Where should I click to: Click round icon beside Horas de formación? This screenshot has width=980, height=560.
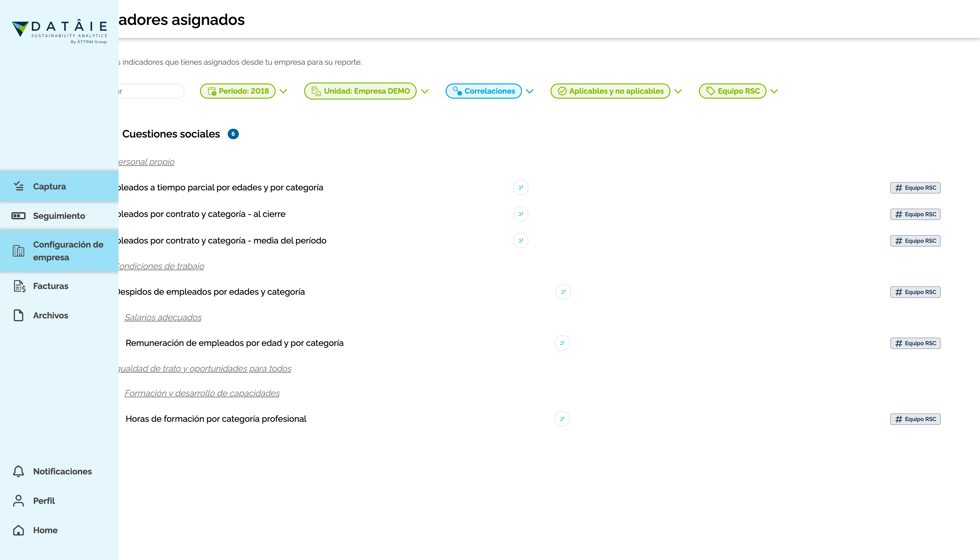tap(562, 419)
